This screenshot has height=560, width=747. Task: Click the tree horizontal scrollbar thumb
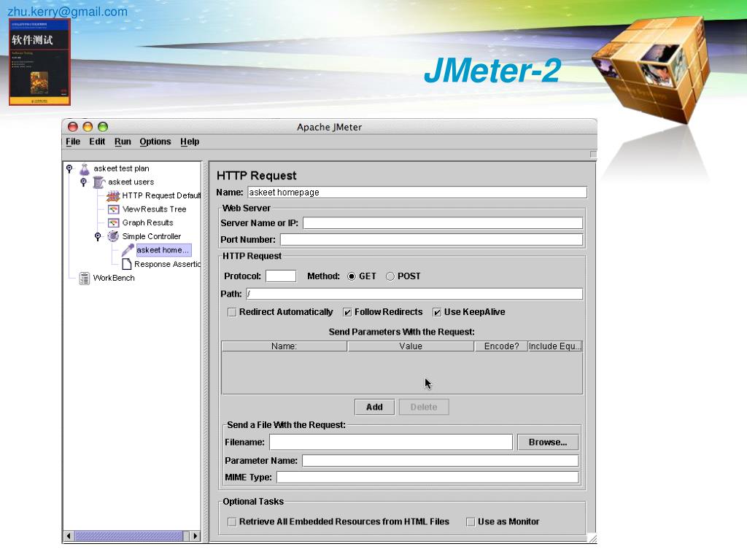pos(128,536)
